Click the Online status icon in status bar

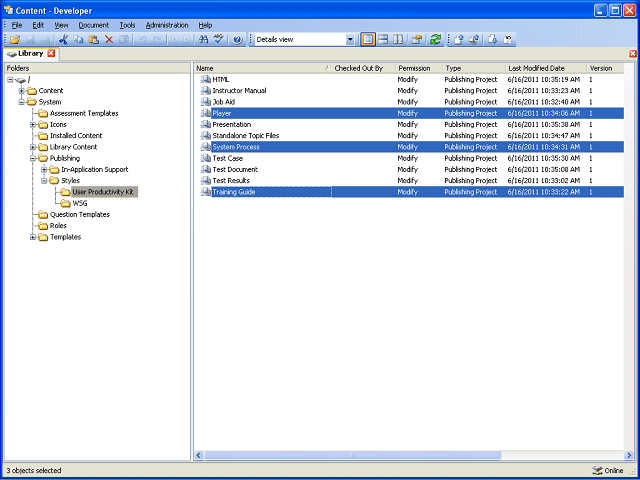click(596, 470)
